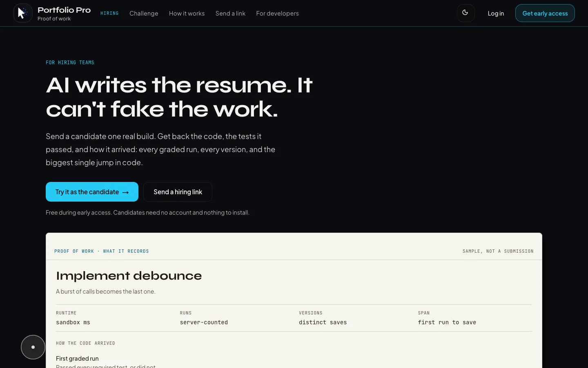Toggle the dark mode moon button
588x368 pixels.
(465, 13)
